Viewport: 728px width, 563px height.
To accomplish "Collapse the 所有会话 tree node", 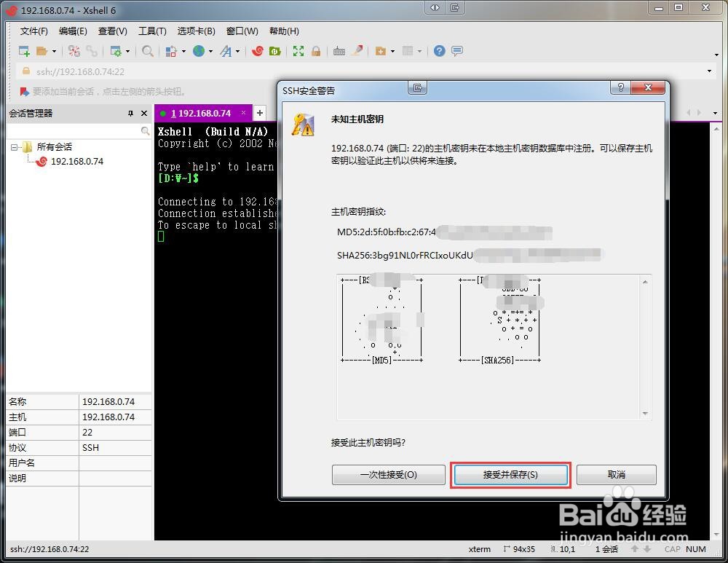I will coord(14,147).
